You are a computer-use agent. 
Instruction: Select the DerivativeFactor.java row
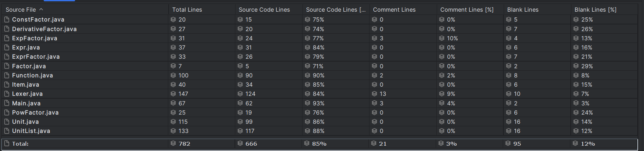(320, 29)
